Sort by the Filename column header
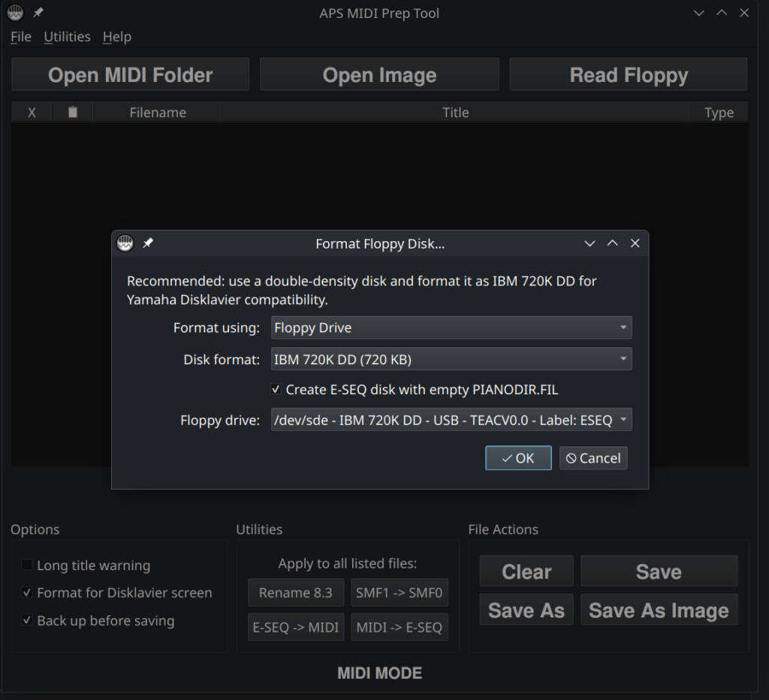Image resolution: width=769 pixels, height=700 pixels. point(157,113)
